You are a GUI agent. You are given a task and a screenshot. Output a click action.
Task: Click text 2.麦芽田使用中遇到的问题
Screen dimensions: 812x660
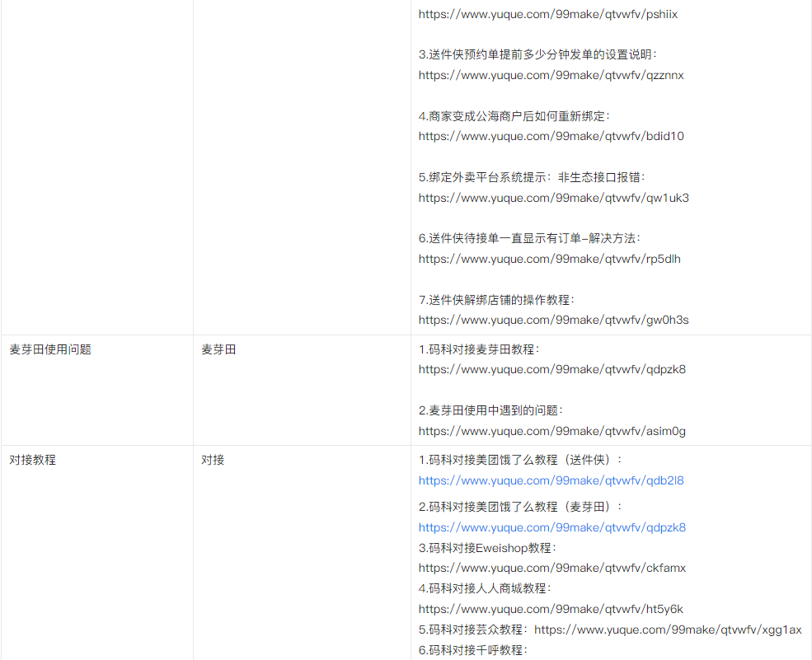pos(490,410)
